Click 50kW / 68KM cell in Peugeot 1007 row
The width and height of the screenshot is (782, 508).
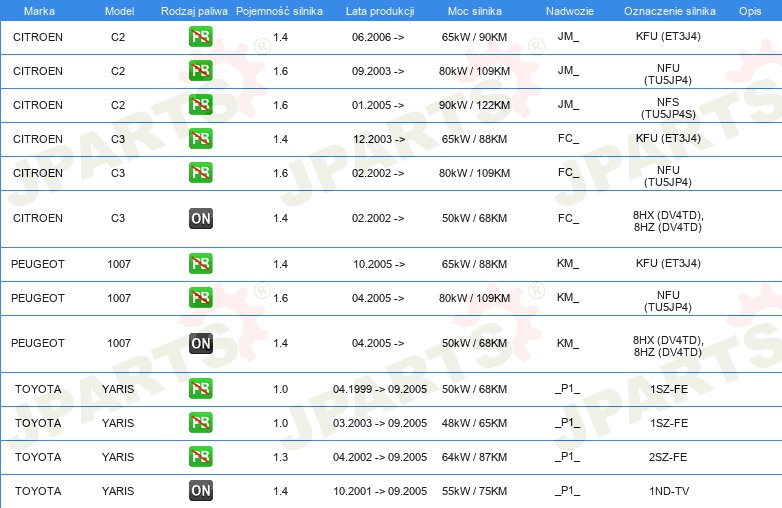click(474, 343)
